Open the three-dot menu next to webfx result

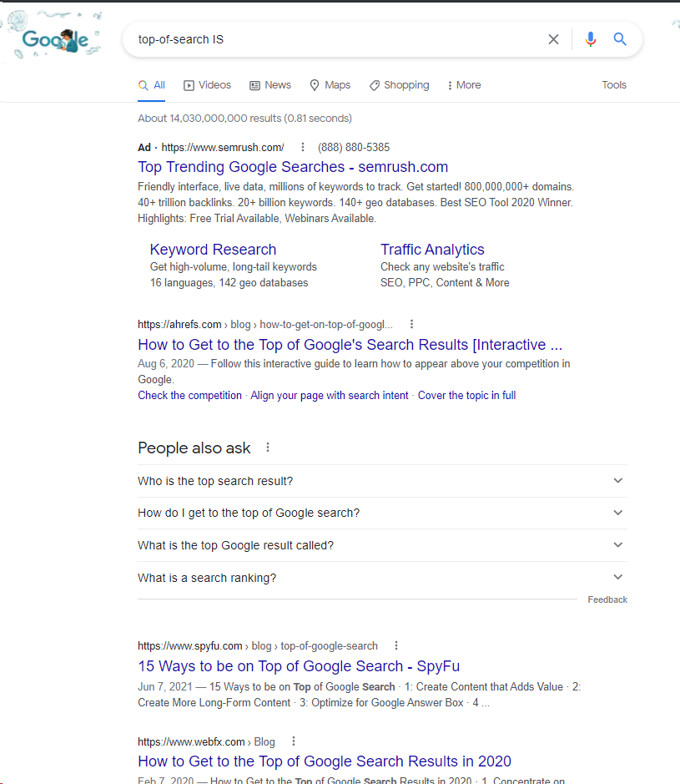point(294,741)
